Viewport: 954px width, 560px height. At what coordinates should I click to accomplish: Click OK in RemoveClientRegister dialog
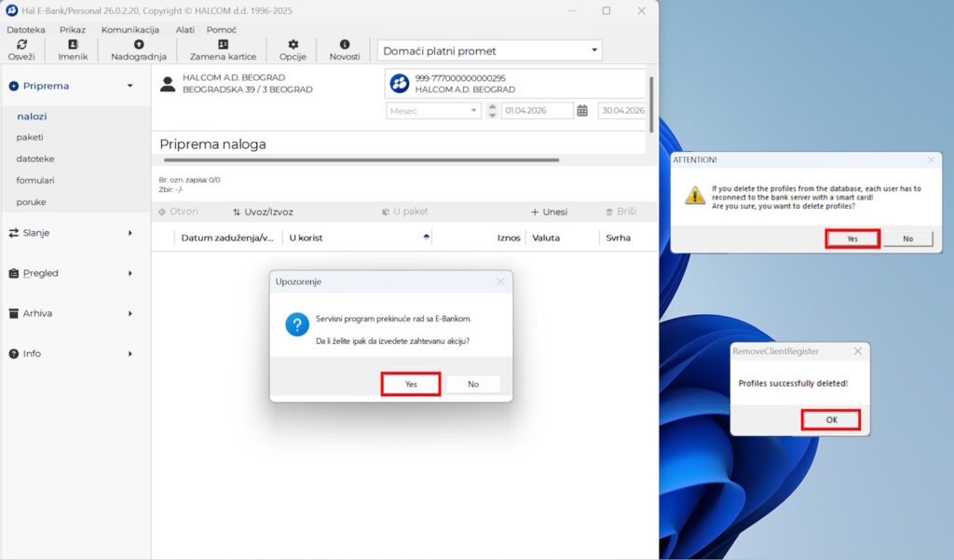[x=831, y=419]
